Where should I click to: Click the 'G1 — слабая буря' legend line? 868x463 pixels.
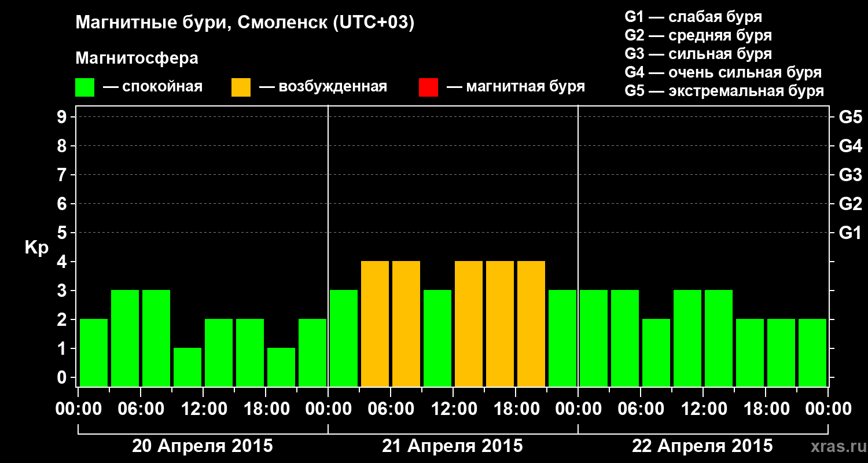tap(693, 17)
